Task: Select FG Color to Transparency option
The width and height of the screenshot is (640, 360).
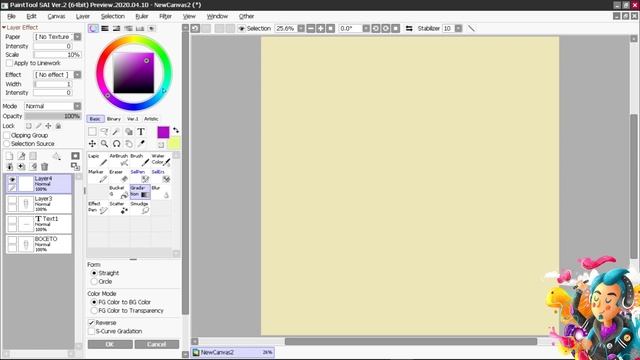Action: point(94,311)
